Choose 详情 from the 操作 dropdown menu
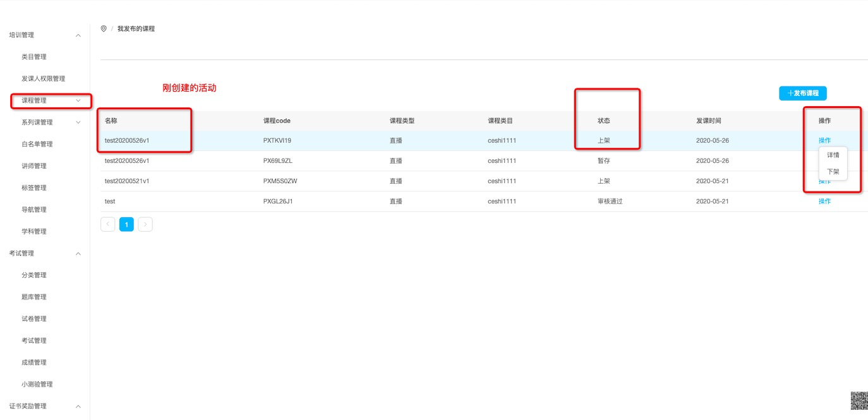Screen dimensions: 868x420 833,155
